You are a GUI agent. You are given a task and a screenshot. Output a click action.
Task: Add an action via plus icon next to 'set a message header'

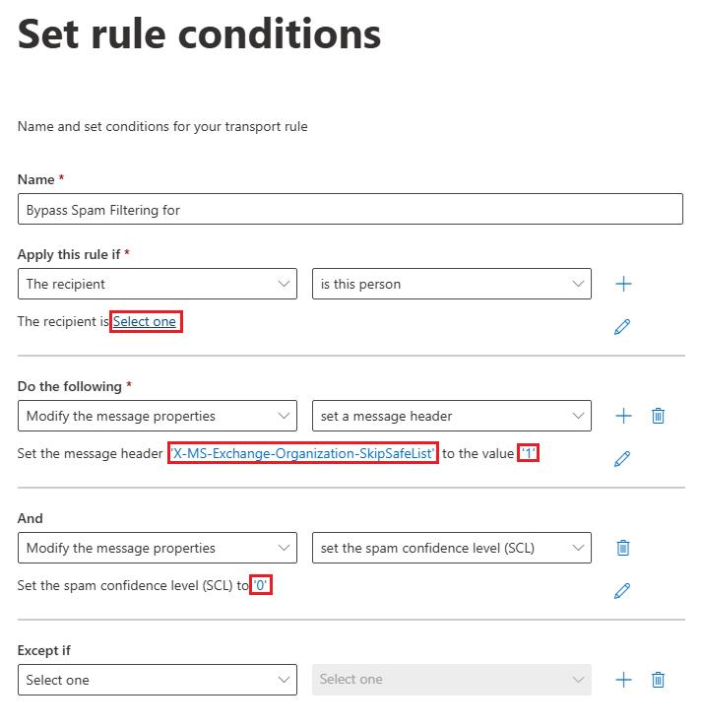[x=623, y=416]
